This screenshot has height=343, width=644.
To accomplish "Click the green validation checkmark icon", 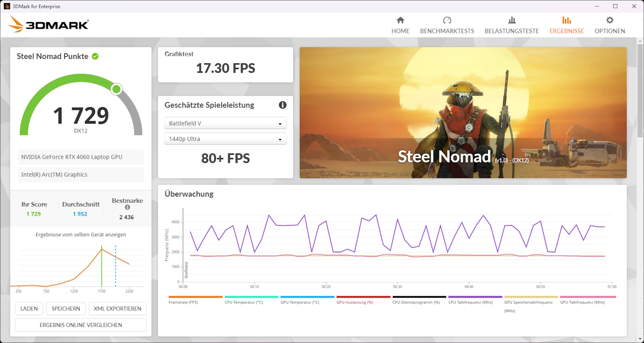I will coord(95,56).
